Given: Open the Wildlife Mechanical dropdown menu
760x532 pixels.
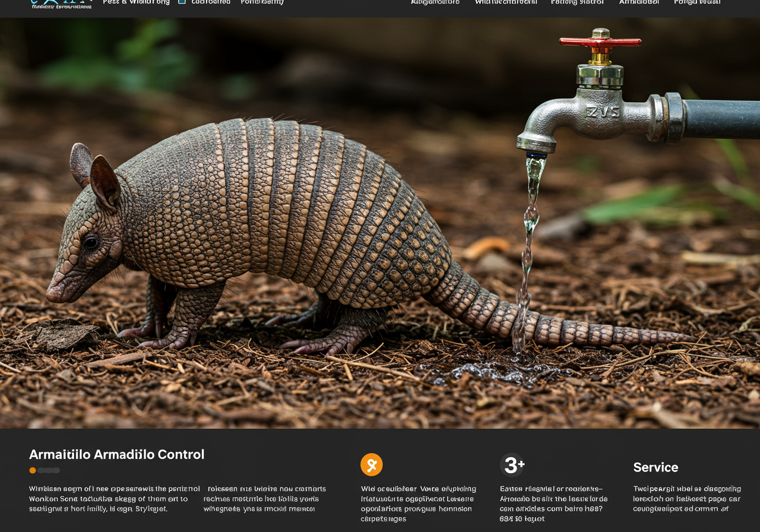Looking at the screenshot, I should point(505,3).
